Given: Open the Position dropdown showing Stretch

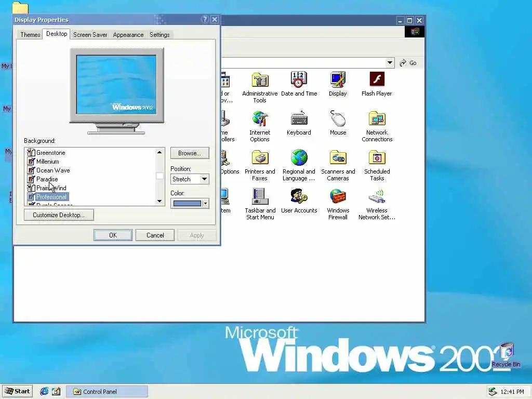Looking at the screenshot, I should [x=190, y=179].
